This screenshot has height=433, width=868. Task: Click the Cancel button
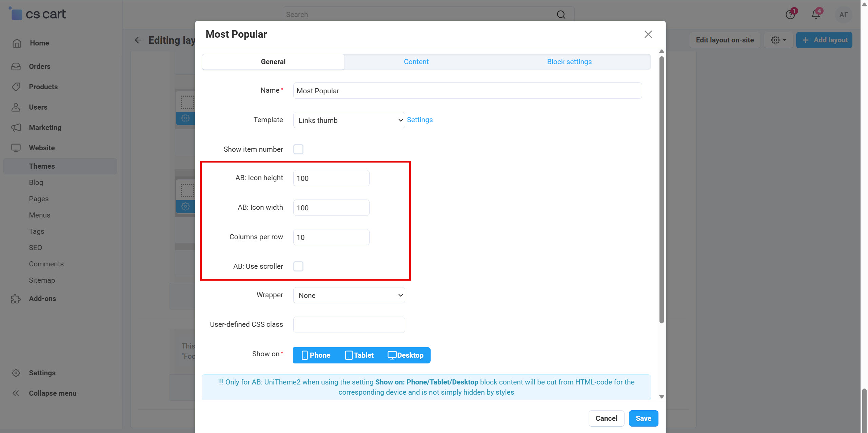(x=606, y=418)
